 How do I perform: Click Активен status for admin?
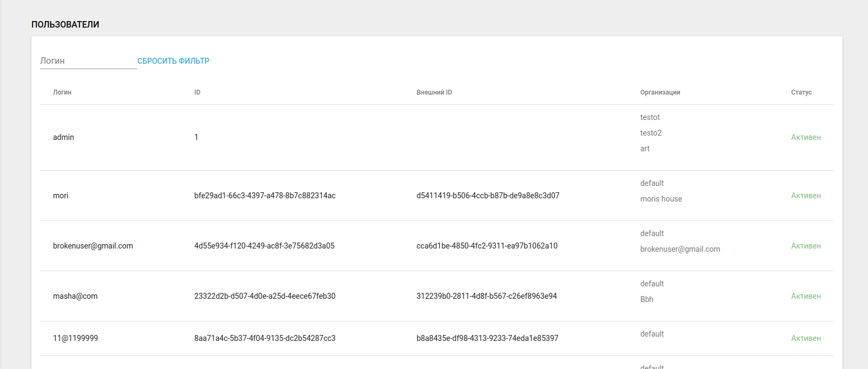click(806, 137)
